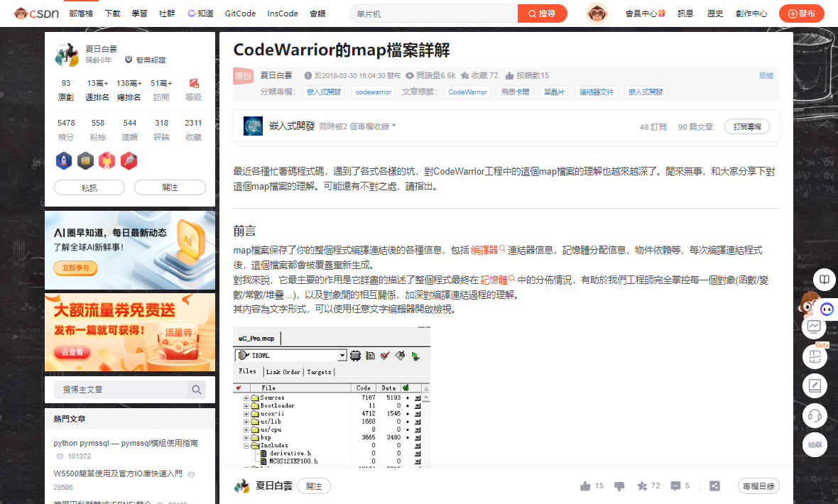Open the CodeWarrior tag under 文章標籤
The image size is (838, 504).
[467, 92]
